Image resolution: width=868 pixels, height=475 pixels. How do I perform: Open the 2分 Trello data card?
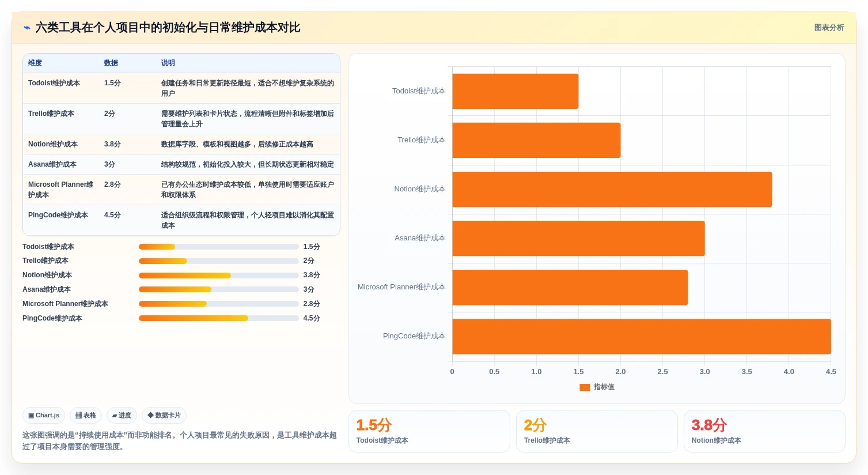(x=597, y=431)
